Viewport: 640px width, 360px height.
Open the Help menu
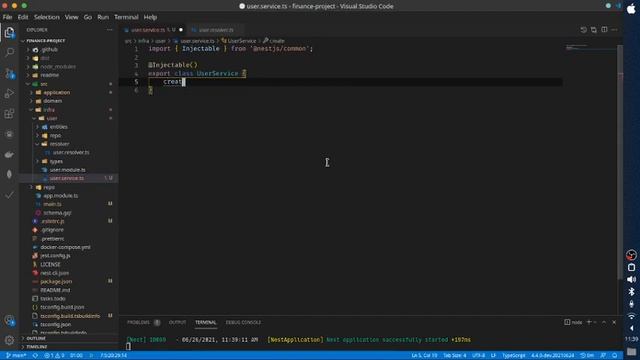pyautogui.click(x=150, y=17)
